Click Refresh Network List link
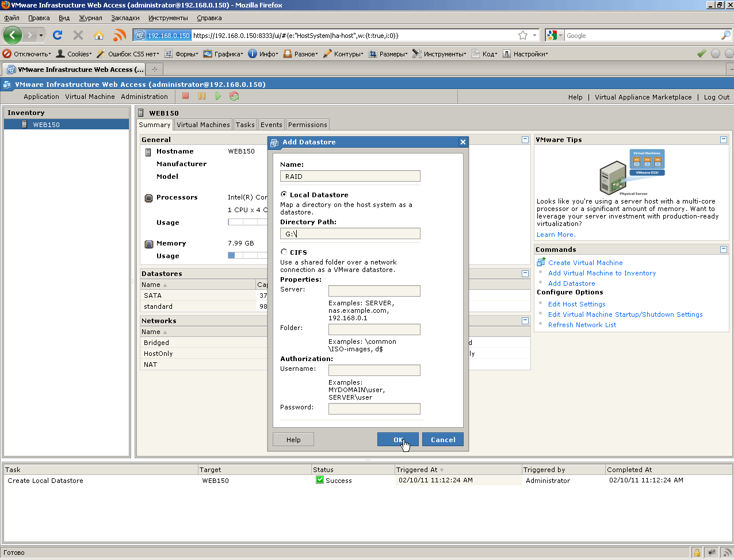This screenshot has width=734, height=560. (582, 325)
